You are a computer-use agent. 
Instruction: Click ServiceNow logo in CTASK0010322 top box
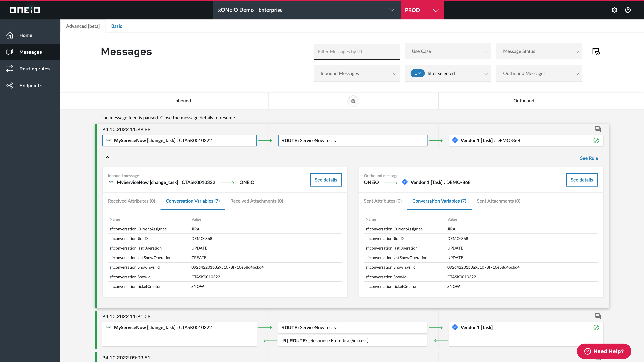pyautogui.click(x=108, y=140)
